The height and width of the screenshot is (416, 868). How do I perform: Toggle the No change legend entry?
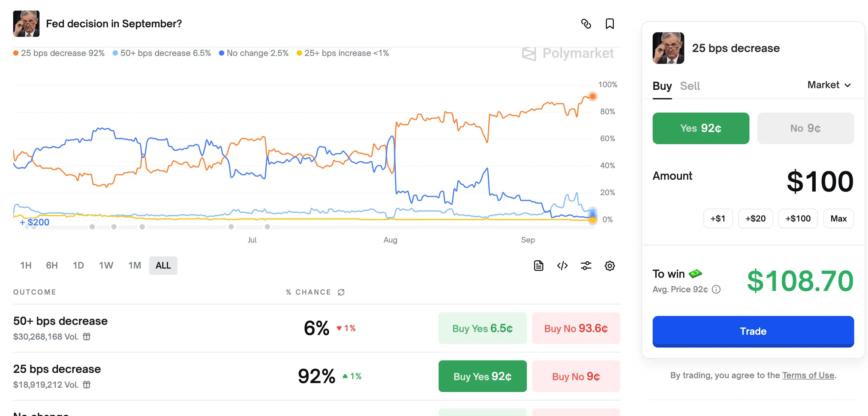(x=254, y=53)
